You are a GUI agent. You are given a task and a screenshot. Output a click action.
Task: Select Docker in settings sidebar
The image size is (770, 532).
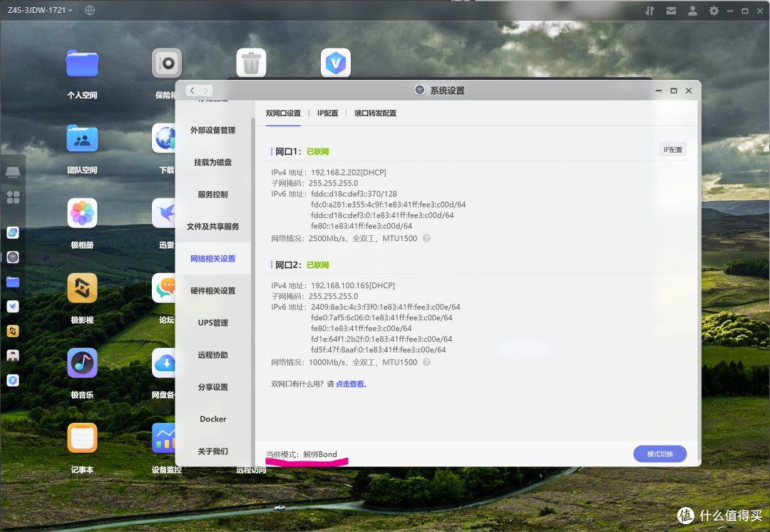pyautogui.click(x=213, y=419)
